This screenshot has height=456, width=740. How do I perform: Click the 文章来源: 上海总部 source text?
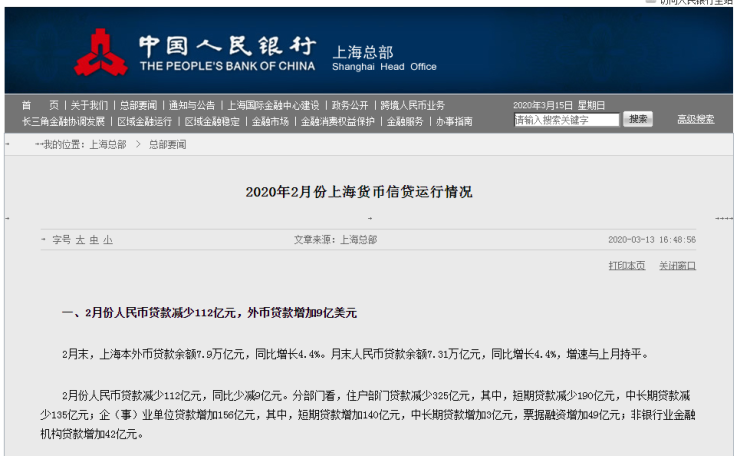click(x=336, y=240)
